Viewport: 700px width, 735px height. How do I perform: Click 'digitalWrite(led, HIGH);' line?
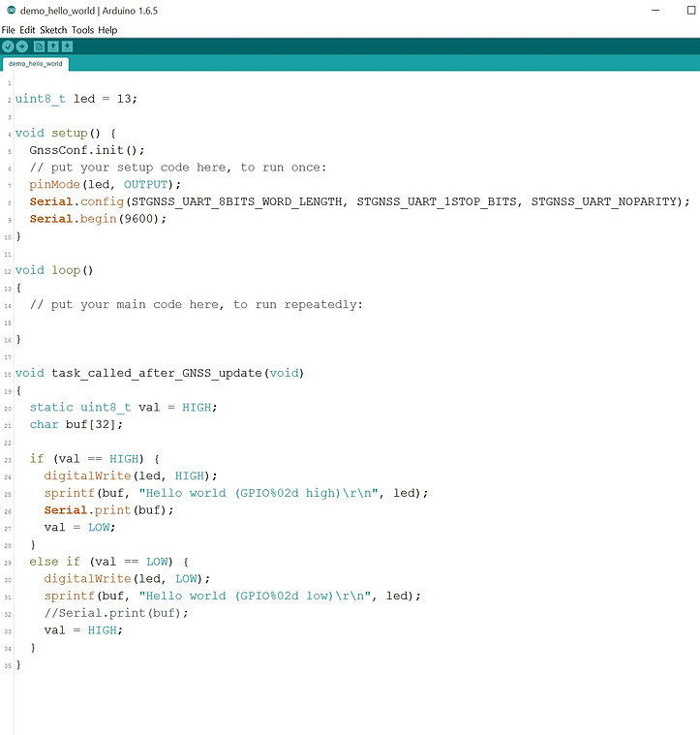[131, 476]
